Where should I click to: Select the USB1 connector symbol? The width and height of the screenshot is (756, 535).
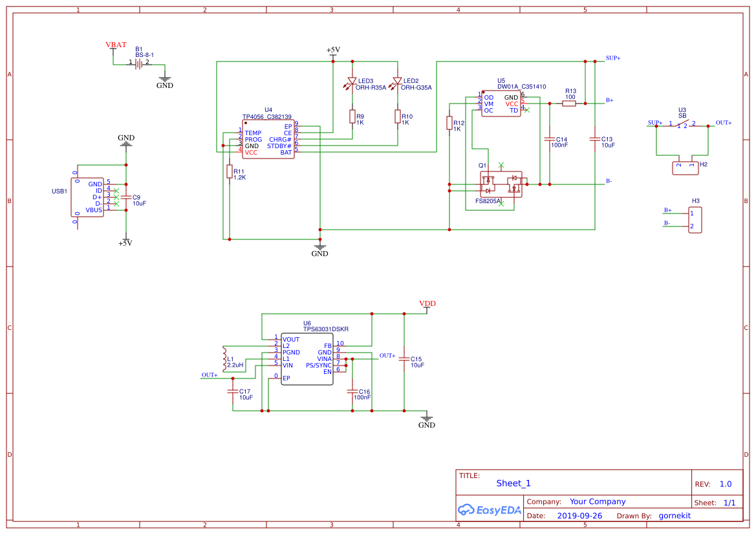point(88,196)
